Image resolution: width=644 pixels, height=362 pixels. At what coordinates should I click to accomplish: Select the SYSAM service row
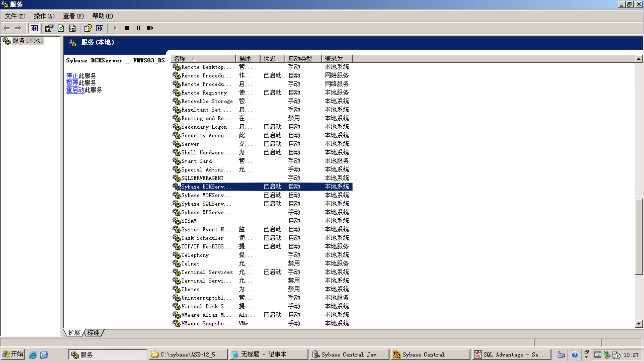[x=262, y=221]
